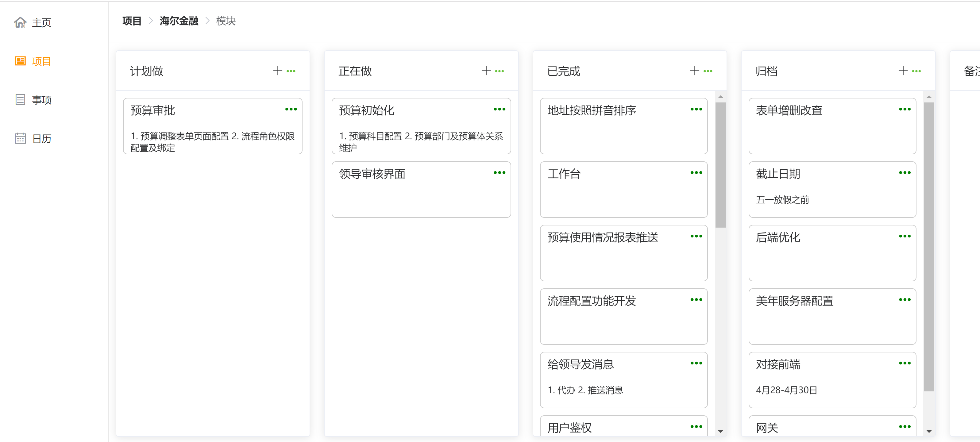
Task: Open more options for 已完成 column
Action: [708, 71]
